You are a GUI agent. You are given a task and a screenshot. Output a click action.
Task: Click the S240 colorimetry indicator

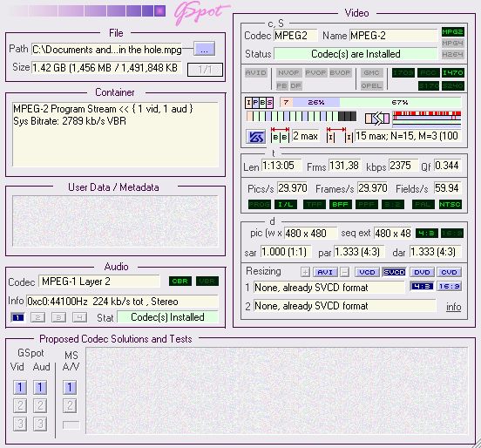453,85
